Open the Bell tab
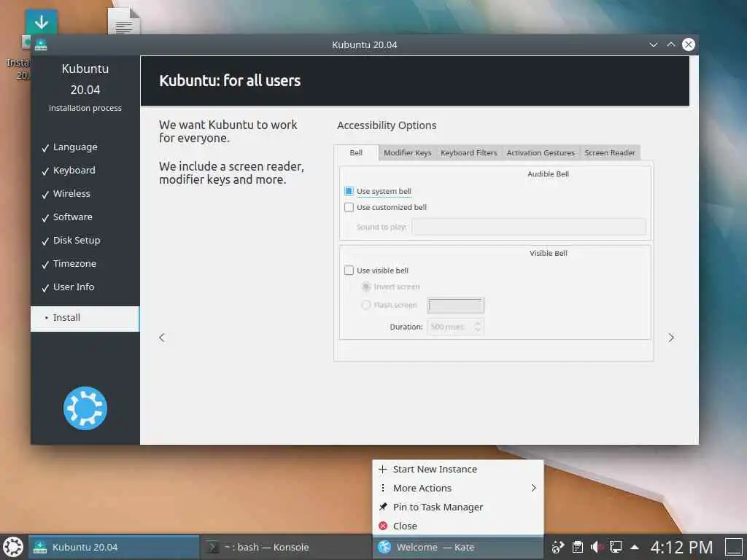Screen dimensions: 747x560 pyautogui.click(x=356, y=152)
